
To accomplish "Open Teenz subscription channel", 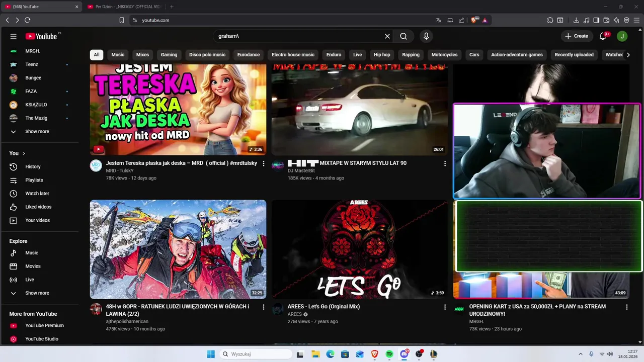I will pyautogui.click(x=32, y=64).
